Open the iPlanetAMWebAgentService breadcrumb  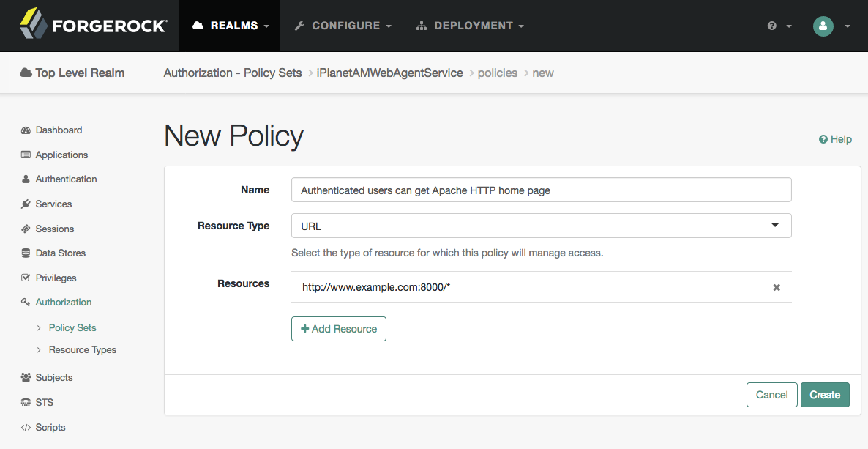(x=389, y=73)
